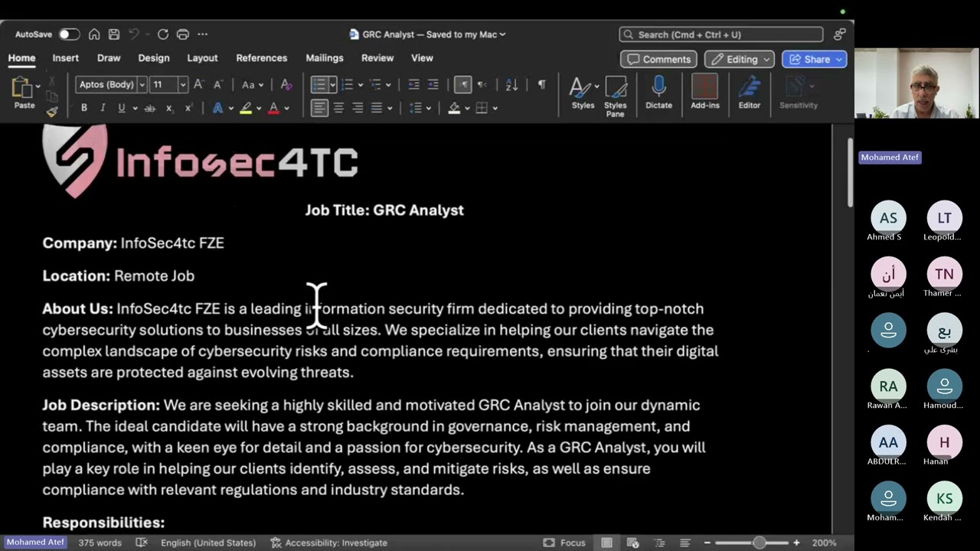Expand the bullet list style dropdown arrow
980x551 pixels.
pos(332,84)
